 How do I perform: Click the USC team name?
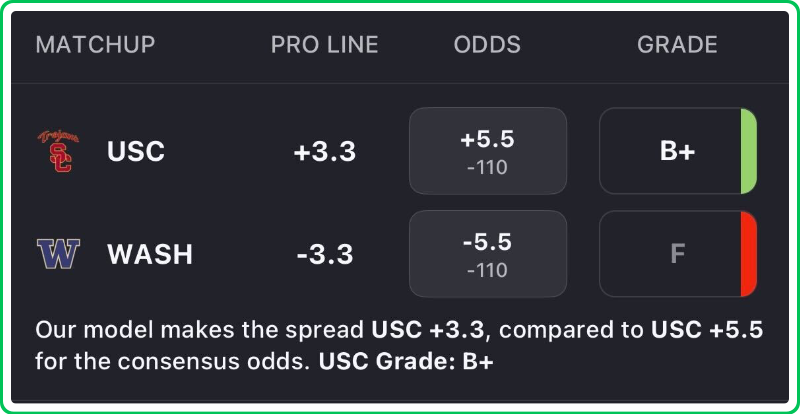pos(136,152)
